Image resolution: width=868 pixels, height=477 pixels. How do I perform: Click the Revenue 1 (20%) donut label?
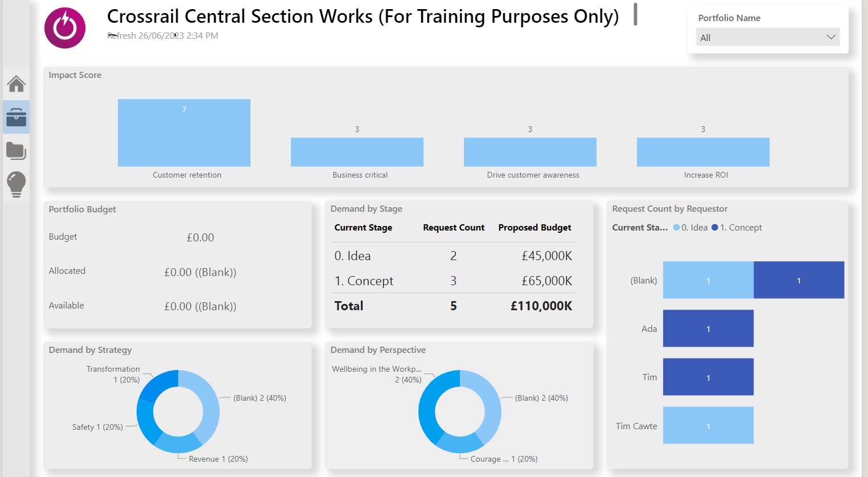[218, 459]
